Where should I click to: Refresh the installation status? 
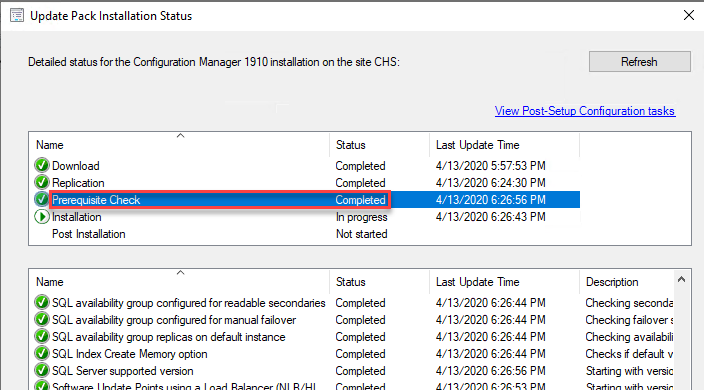coord(639,61)
